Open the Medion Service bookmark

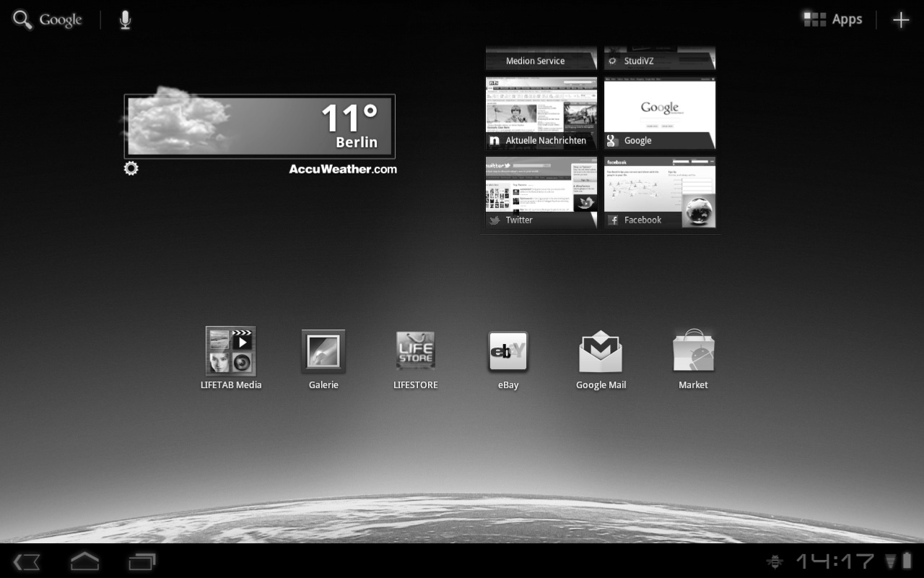[541, 59]
